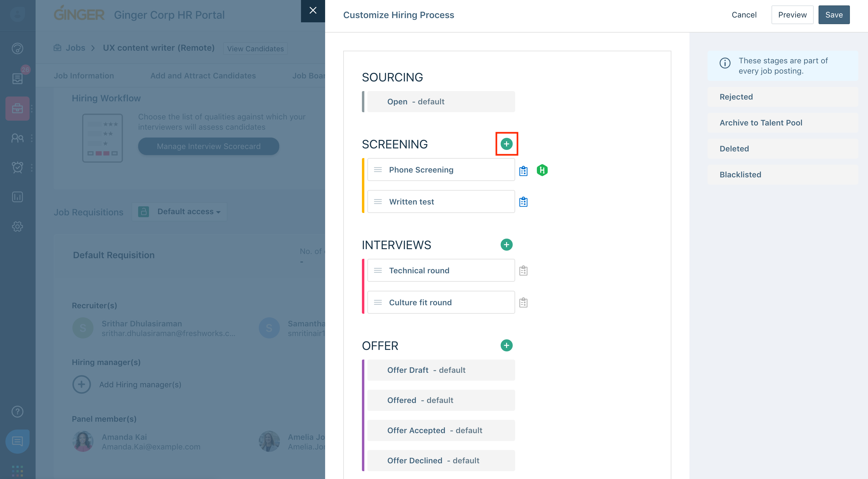The height and width of the screenshot is (479, 868).
Task: Select the Offer Accepted - default stage
Action: pyautogui.click(x=441, y=430)
